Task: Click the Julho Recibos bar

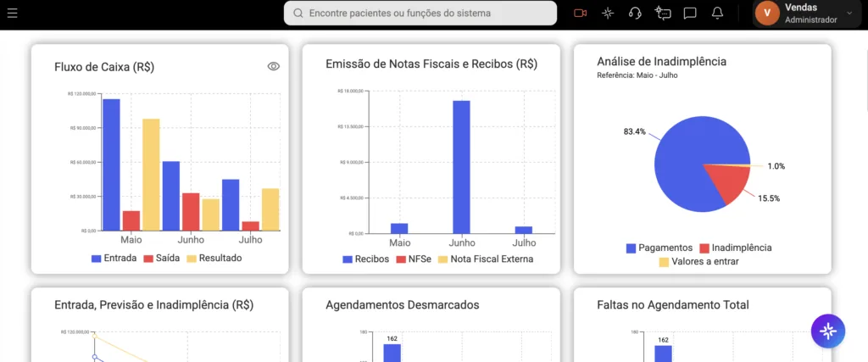Action: (x=524, y=231)
